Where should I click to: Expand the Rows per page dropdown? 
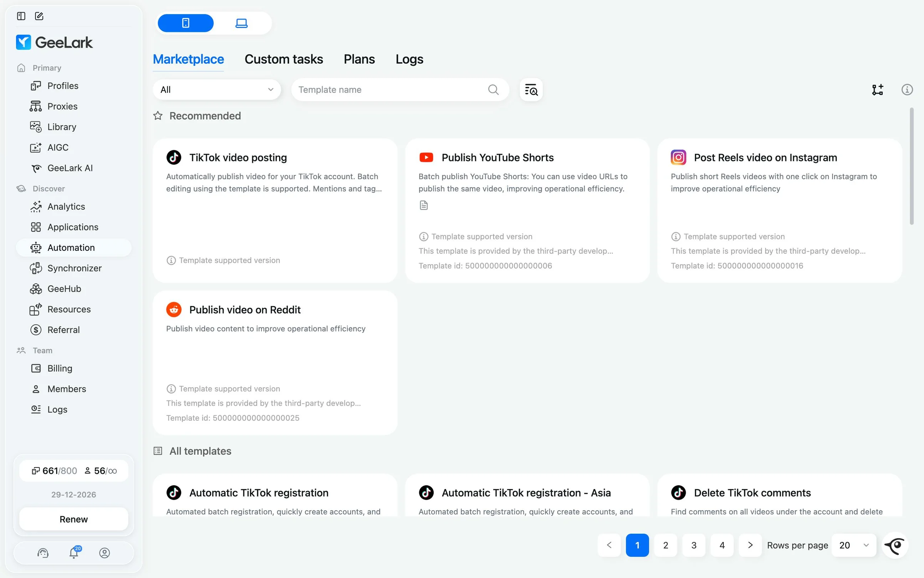pyautogui.click(x=854, y=545)
